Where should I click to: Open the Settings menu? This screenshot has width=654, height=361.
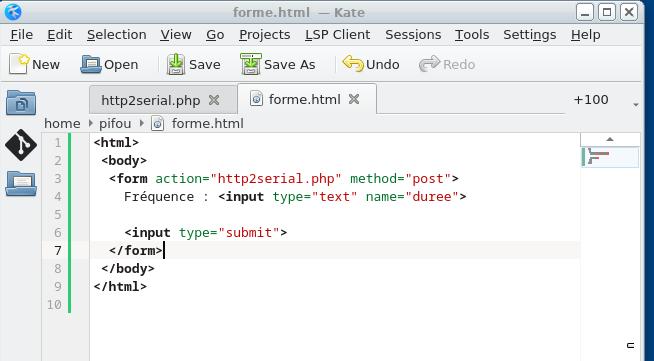(x=529, y=35)
